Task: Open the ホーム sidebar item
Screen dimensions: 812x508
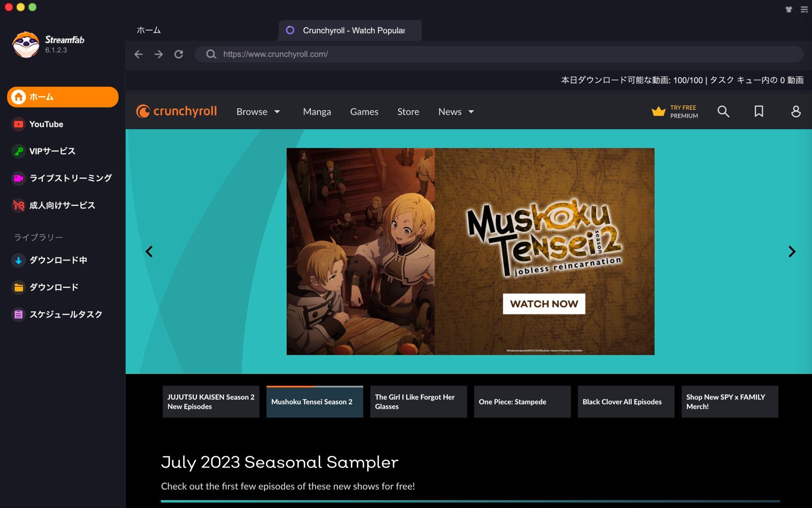Action: point(63,97)
